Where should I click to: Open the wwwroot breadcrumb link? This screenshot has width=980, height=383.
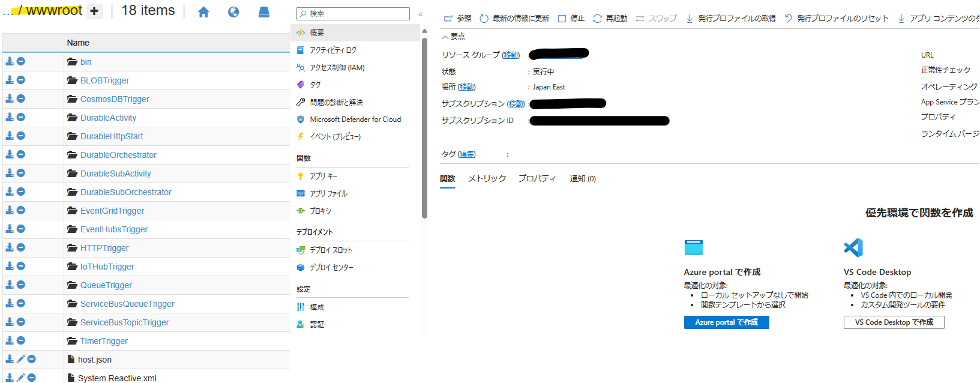click(x=54, y=10)
